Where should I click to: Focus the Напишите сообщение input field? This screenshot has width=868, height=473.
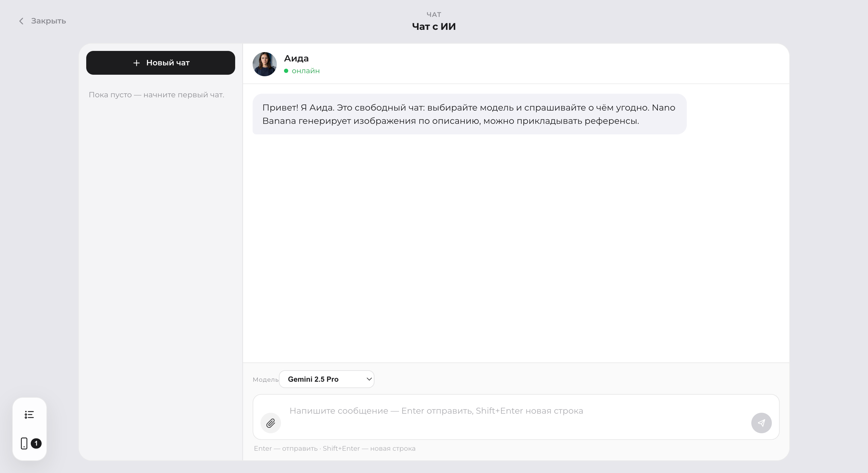[516, 417]
